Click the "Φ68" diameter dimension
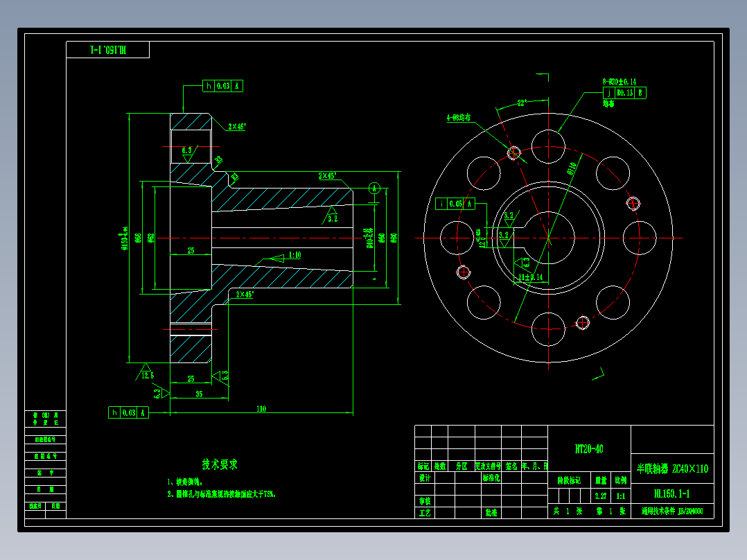Viewport: 747px width, 560px height. (x=138, y=238)
